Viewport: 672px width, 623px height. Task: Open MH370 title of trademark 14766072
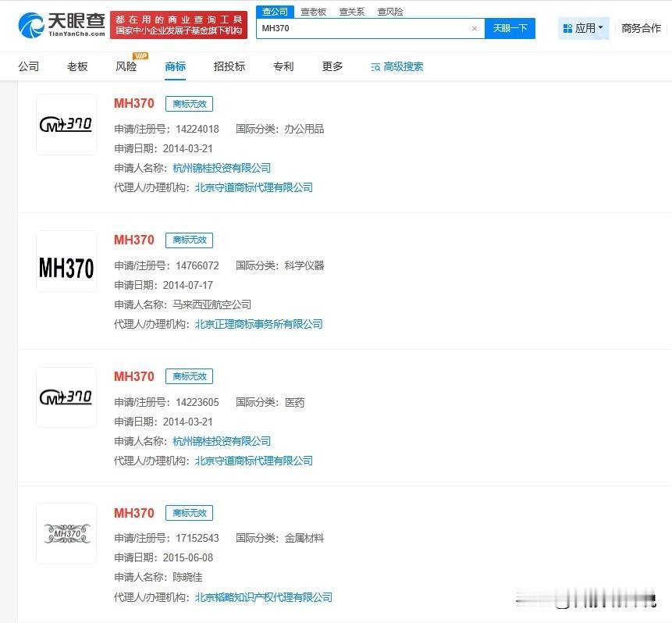point(134,240)
